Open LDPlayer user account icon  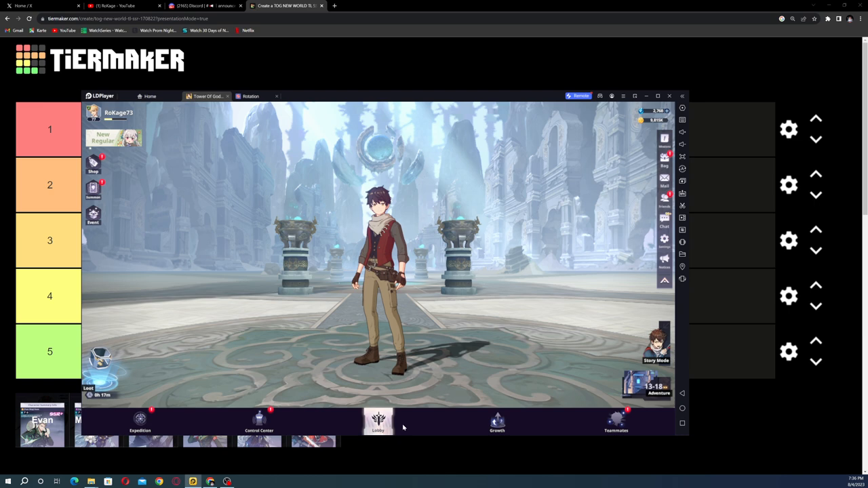coord(612,96)
